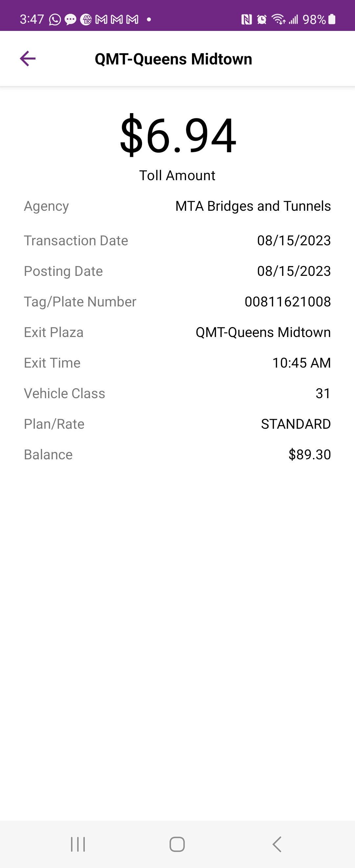Tap the purple back arrow

click(28, 59)
